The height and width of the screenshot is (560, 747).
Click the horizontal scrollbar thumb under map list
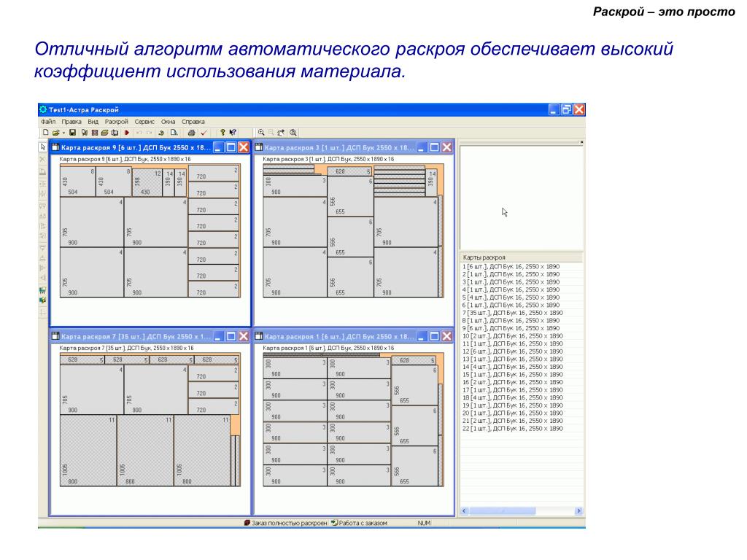[502, 511]
